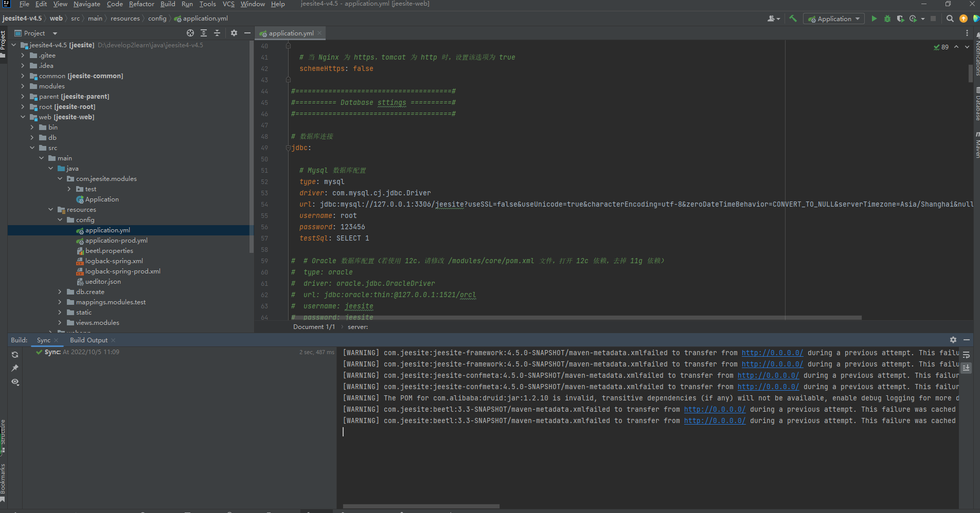Select logback-spring.xml in the tree
The height and width of the screenshot is (513, 980).
coord(114,261)
